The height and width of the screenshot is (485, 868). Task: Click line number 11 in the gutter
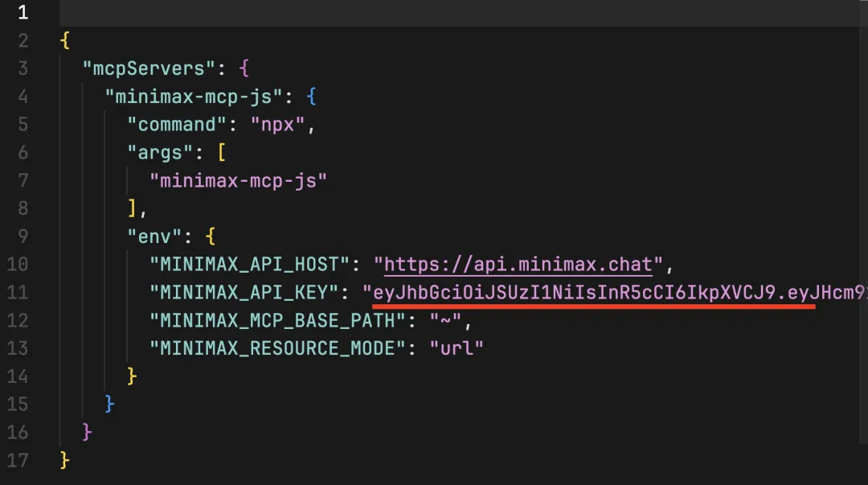[x=17, y=292]
